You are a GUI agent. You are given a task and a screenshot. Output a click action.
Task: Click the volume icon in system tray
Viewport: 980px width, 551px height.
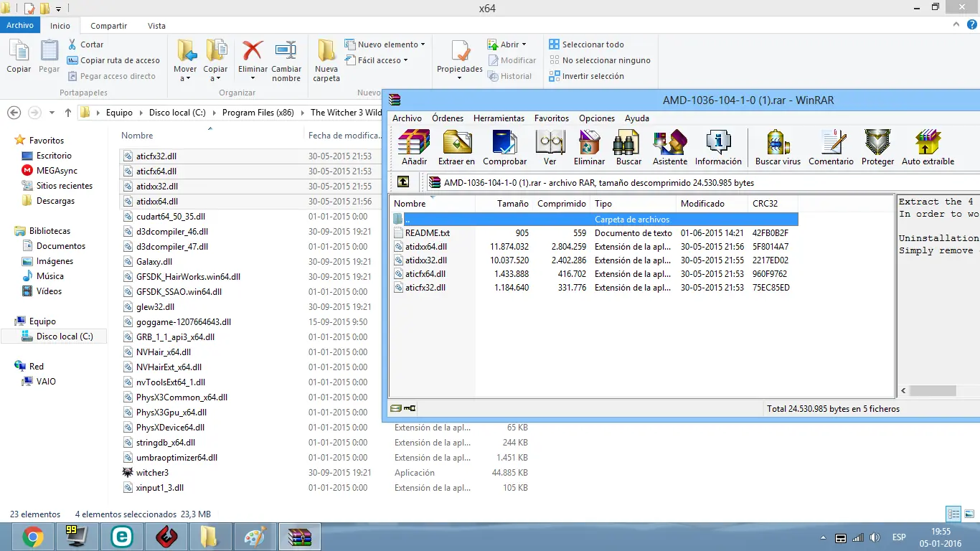click(875, 537)
